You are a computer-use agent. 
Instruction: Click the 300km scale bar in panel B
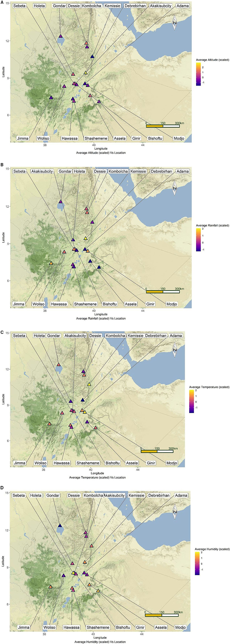(163, 291)
